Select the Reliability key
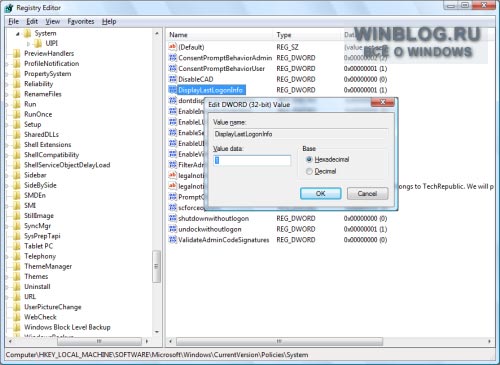500x365 pixels. (38, 84)
